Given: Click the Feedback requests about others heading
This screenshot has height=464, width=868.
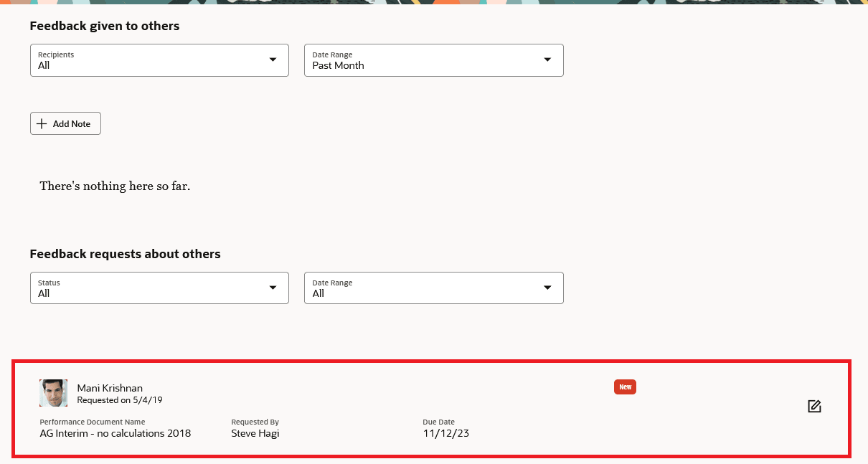Looking at the screenshot, I should [x=125, y=254].
